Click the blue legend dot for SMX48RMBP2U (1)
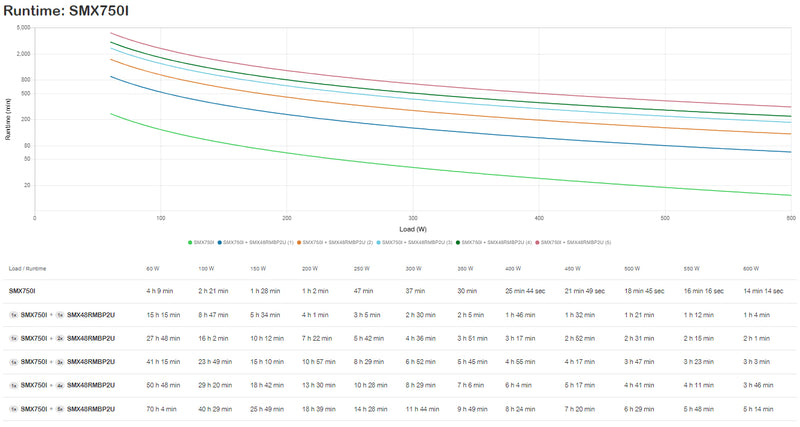 [x=220, y=242]
